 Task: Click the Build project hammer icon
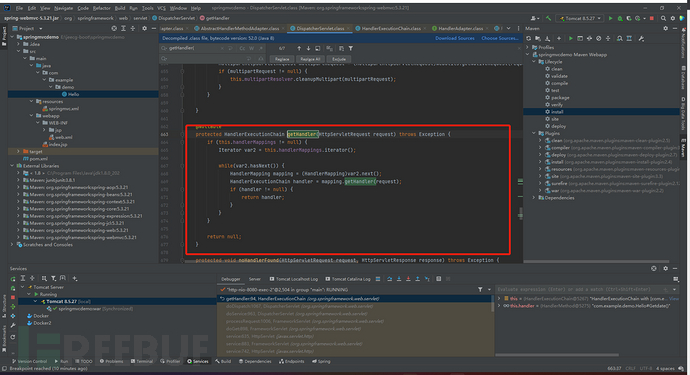(x=548, y=18)
